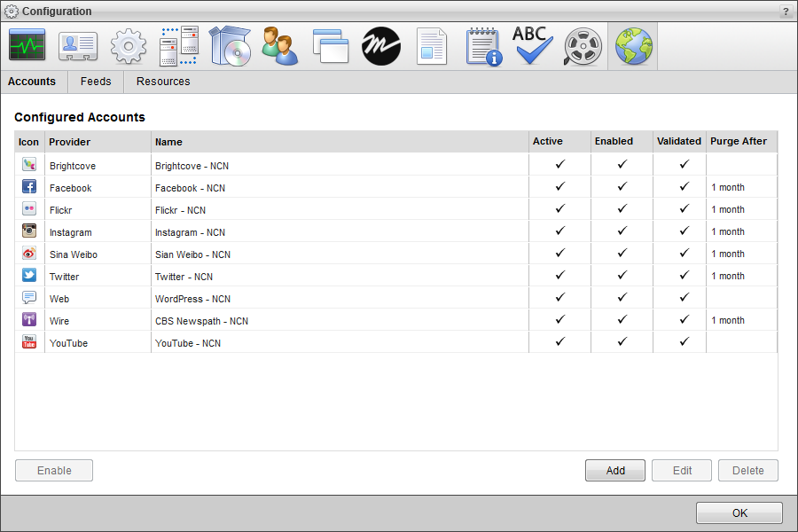The height and width of the screenshot is (532, 798).
Task: Select the Instagram - NCN account row
Action: [x=266, y=231]
